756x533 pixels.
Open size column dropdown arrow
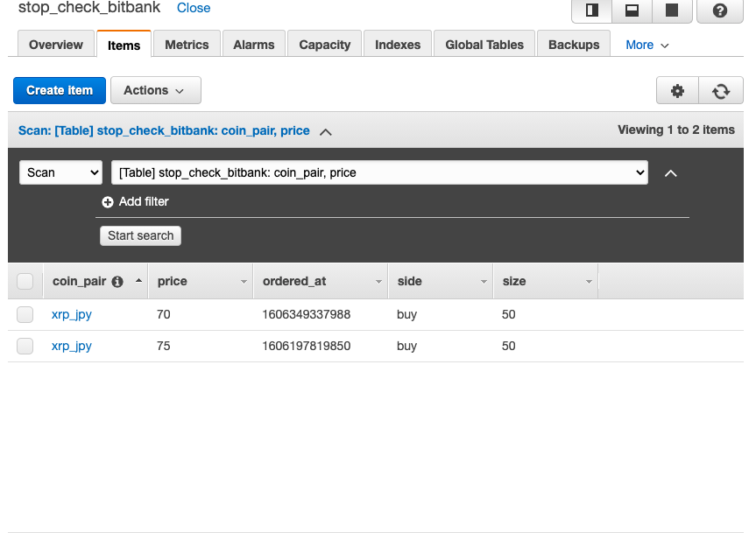pyautogui.click(x=589, y=282)
